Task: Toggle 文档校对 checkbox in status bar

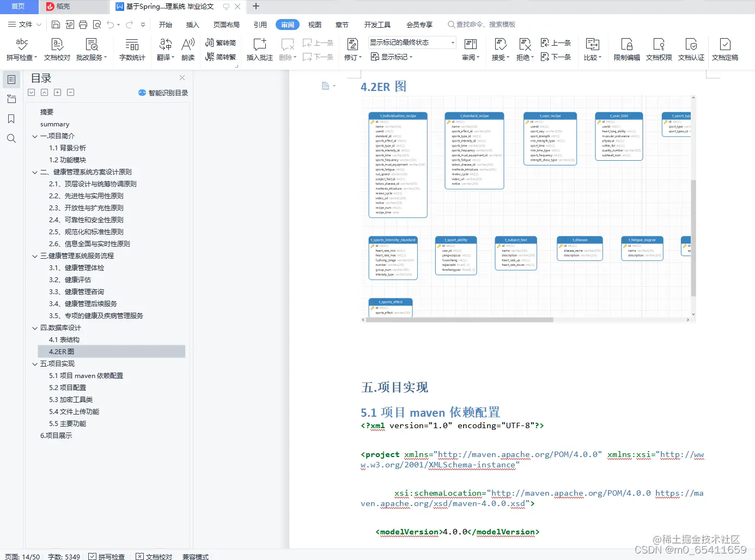Action: pos(140,556)
